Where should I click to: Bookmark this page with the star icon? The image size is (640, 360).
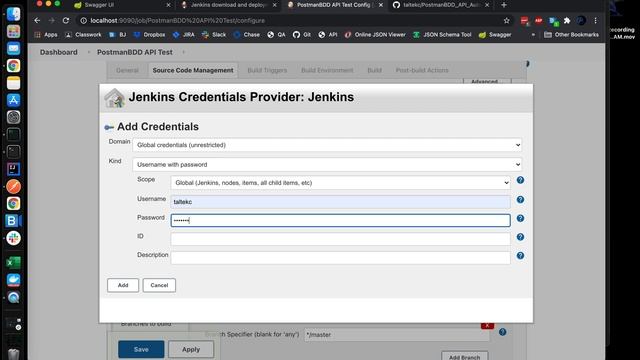pos(507,20)
